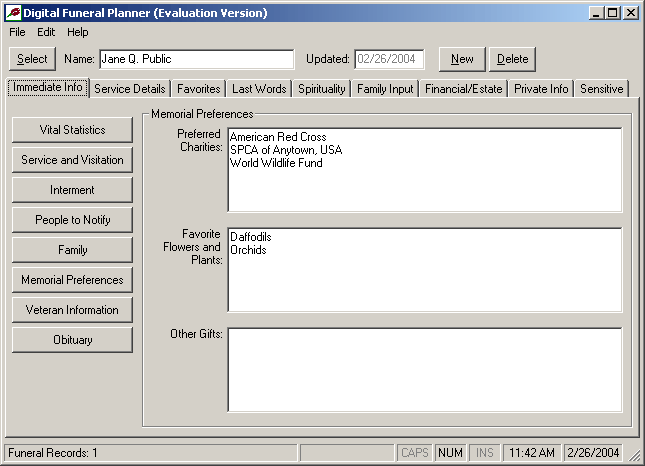Click the Obituary button

72,340
